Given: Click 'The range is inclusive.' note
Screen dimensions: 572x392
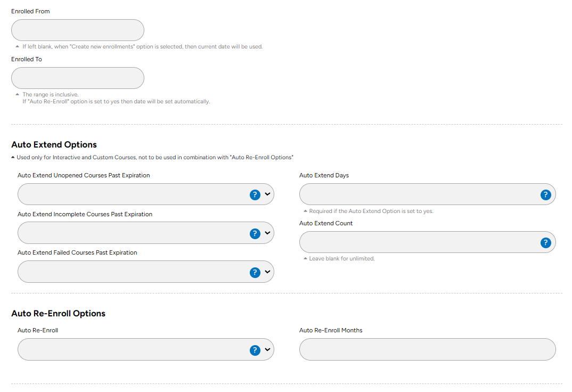Looking at the screenshot, I should [x=51, y=94].
